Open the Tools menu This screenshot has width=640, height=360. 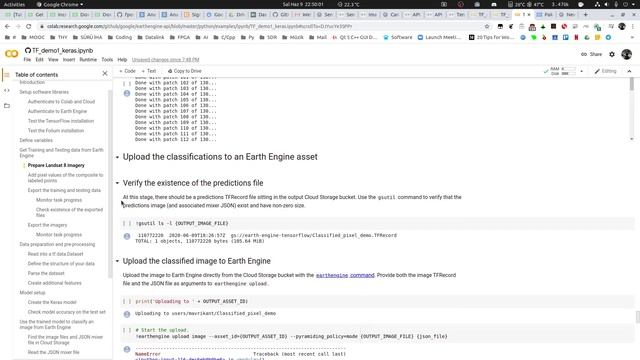pos(107,60)
